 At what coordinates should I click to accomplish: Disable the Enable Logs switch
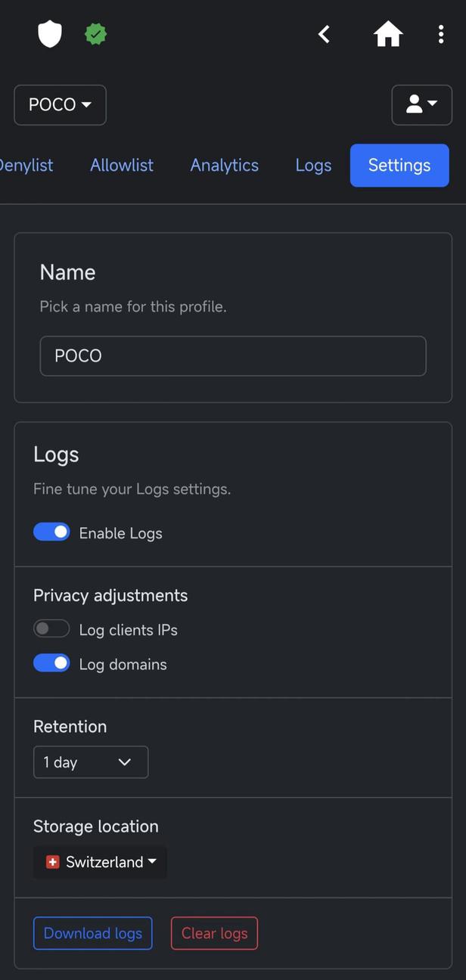(51, 532)
